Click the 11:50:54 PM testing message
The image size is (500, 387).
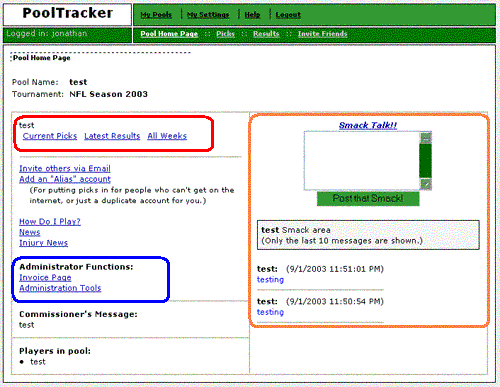coord(270,312)
